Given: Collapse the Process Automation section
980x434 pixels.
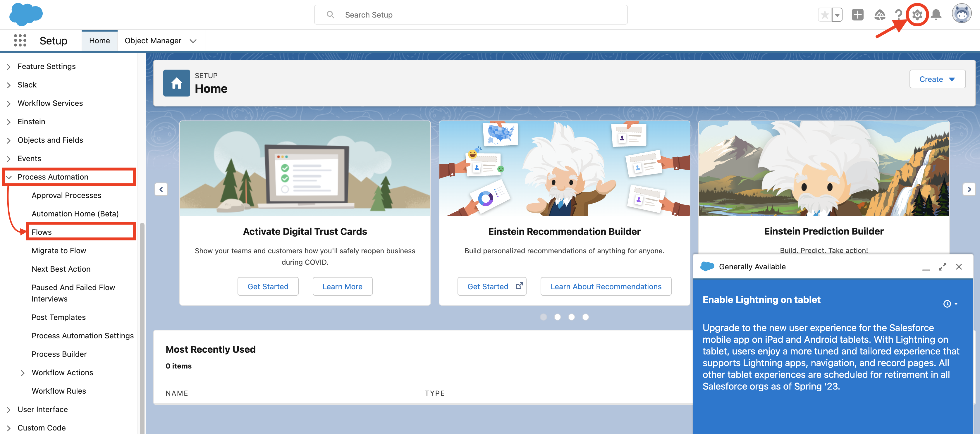Looking at the screenshot, I should tap(9, 177).
